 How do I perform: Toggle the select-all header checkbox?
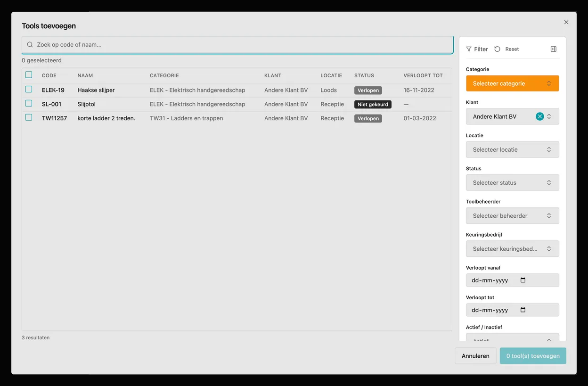tap(29, 75)
